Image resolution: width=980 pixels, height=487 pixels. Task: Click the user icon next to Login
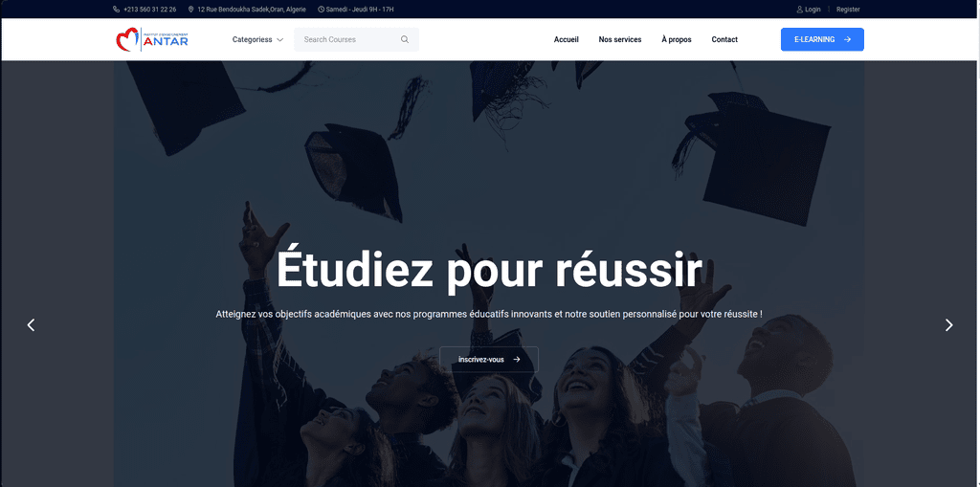pos(799,10)
